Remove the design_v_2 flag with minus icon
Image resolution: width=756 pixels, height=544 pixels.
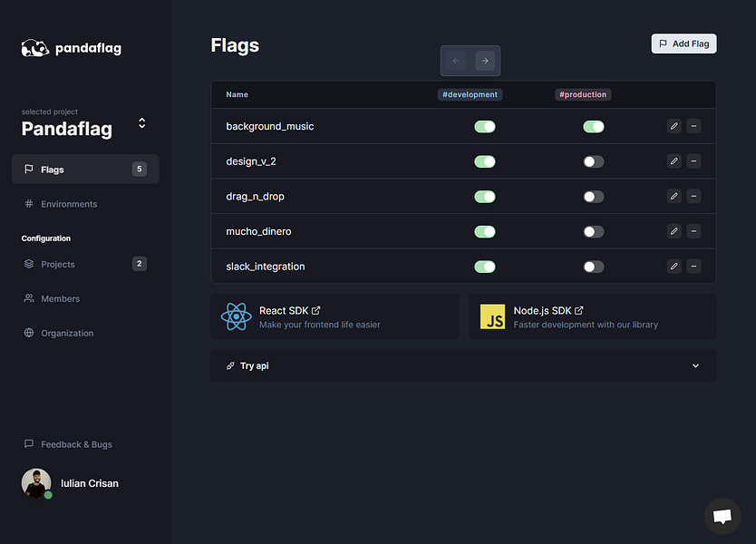[693, 161]
